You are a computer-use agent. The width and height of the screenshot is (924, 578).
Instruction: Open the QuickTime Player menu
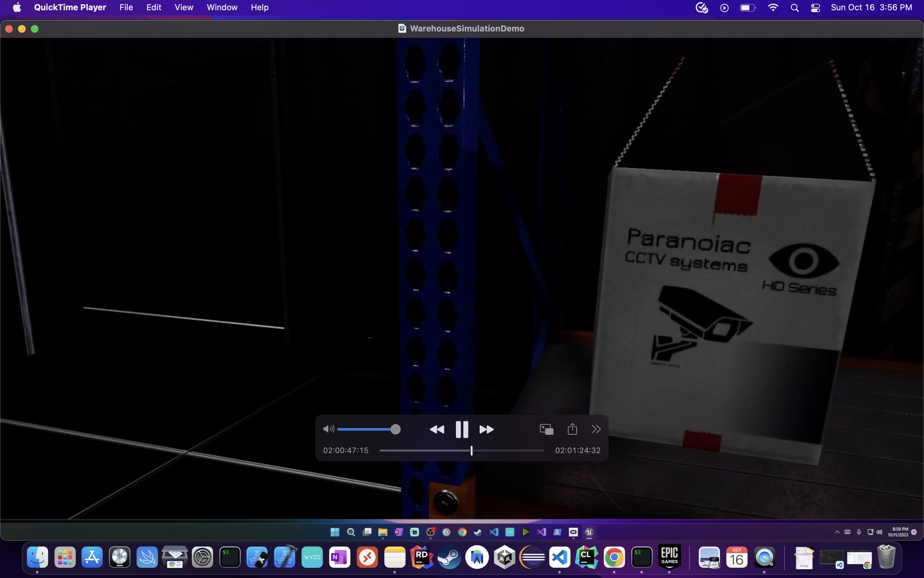pos(70,7)
